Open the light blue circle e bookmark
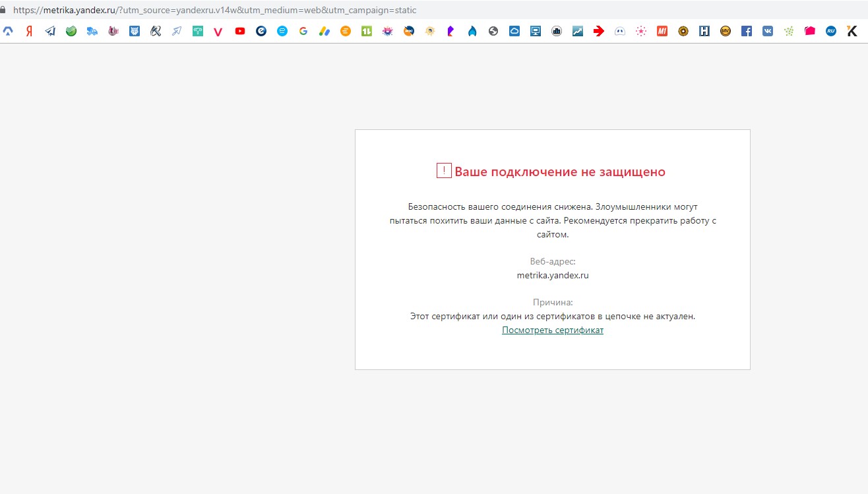The image size is (868, 494). point(282,31)
